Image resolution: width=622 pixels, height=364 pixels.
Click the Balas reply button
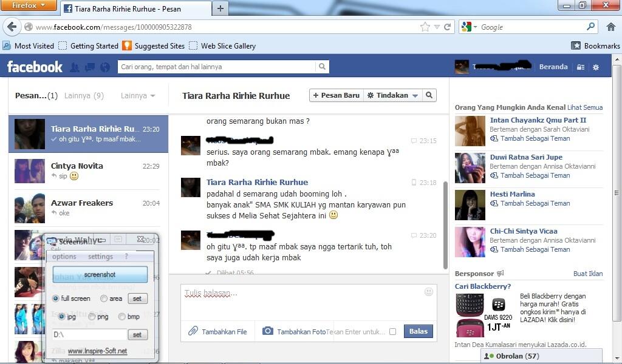tap(419, 331)
